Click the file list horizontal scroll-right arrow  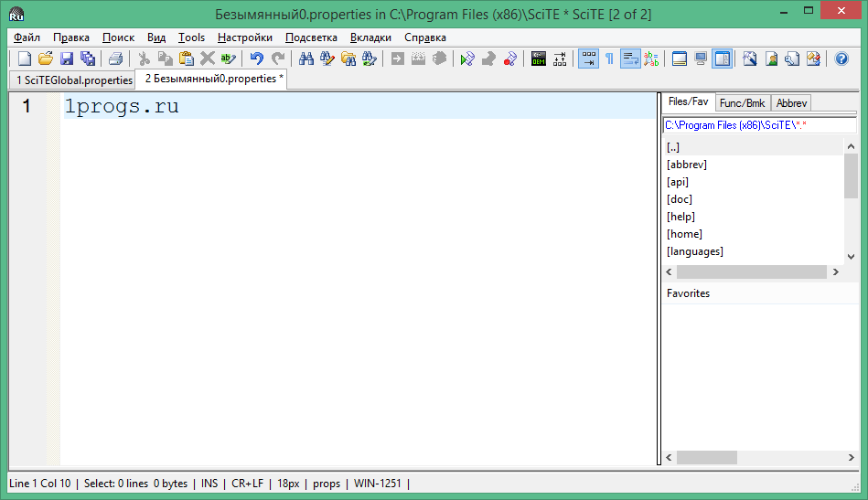pyautogui.click(x=836, y=272)
